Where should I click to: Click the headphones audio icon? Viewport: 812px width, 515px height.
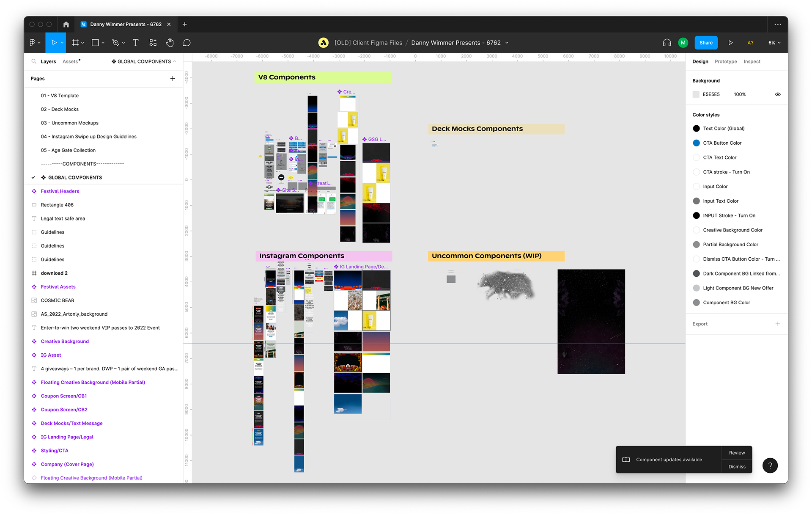(x=667, y=43)
